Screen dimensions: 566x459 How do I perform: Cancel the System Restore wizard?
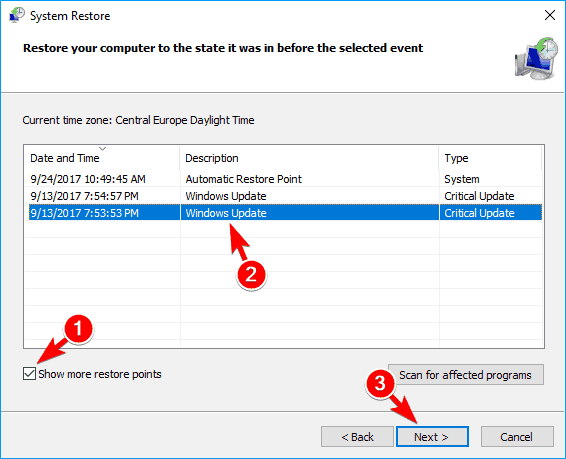coord(517,437)
